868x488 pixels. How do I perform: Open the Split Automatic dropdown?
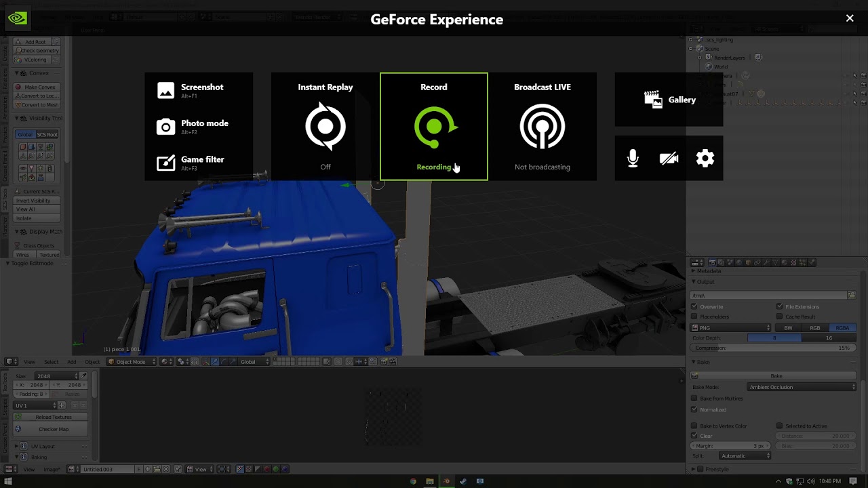pos(745,456)
